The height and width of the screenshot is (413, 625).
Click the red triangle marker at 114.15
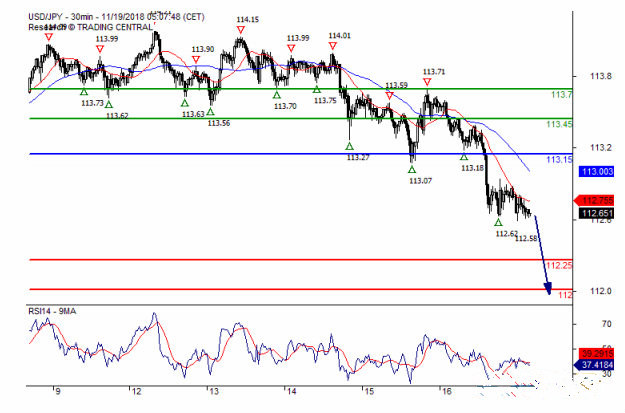point(242,30)
